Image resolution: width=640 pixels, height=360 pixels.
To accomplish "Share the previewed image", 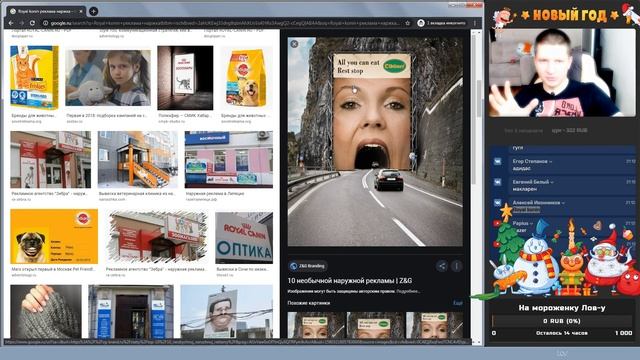I will (x=442, y=266).
